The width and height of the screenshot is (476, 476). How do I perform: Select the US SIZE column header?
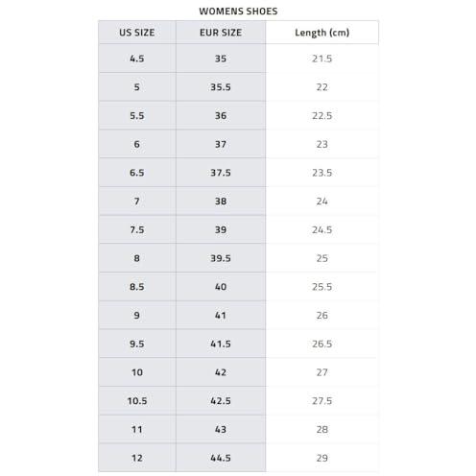point(137,33)
